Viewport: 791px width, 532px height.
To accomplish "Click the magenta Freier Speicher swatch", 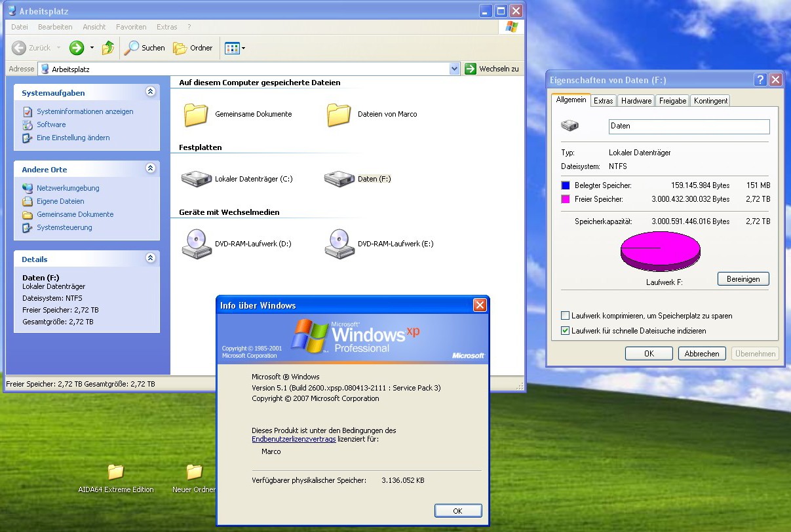I will (566, 199).
